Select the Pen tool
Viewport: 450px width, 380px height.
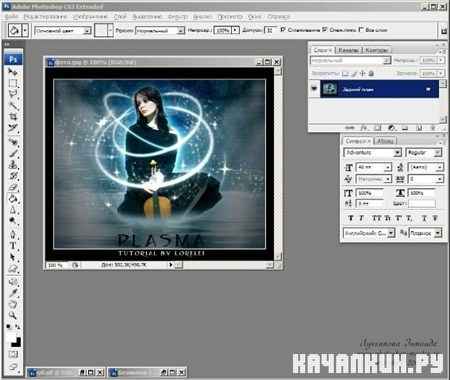coord(13,235)
